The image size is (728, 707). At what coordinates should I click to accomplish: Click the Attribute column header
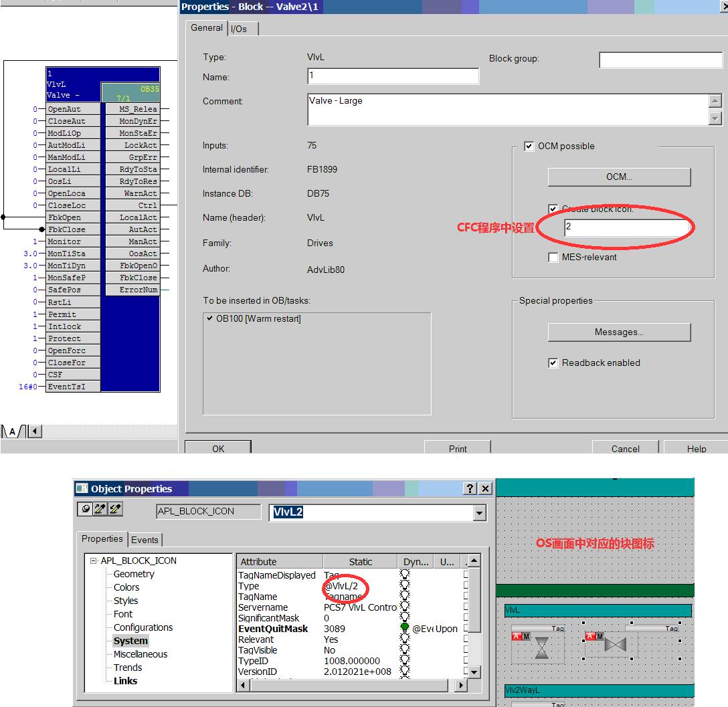point(280,562)
